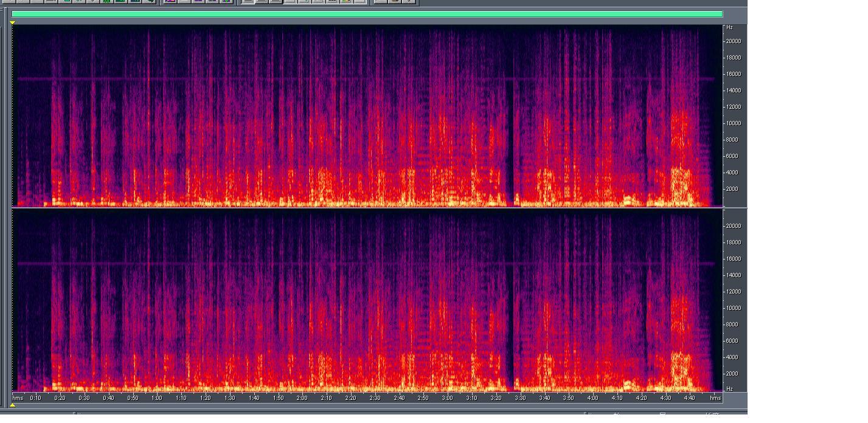Click the 1:30 mark on the time ruler

pos(230,398)
